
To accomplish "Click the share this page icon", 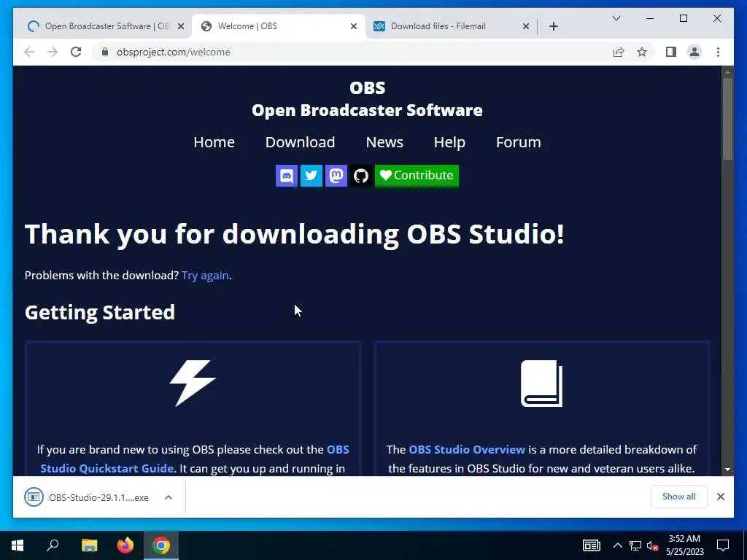I will click(x=619, y=52).
